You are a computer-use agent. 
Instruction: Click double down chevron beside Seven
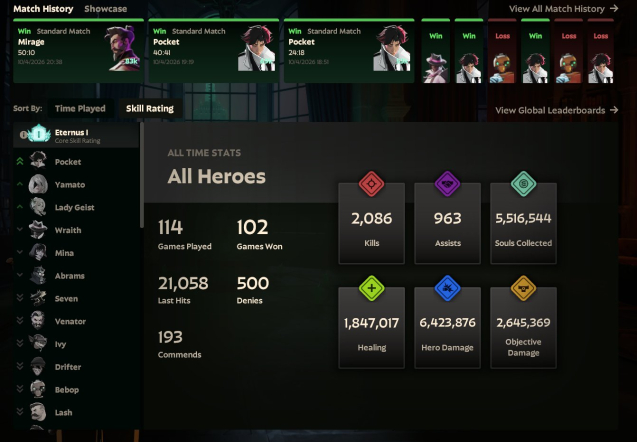coord(20,298)
